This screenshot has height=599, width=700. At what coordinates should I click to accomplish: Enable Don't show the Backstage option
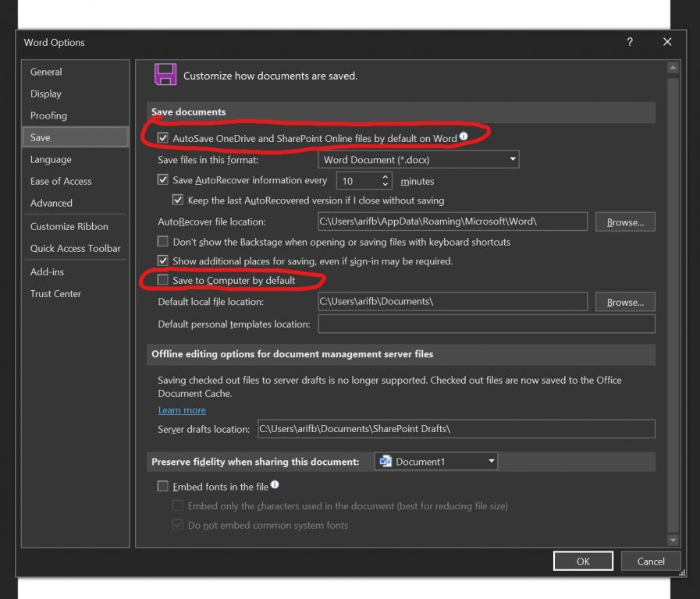(163, 242)
